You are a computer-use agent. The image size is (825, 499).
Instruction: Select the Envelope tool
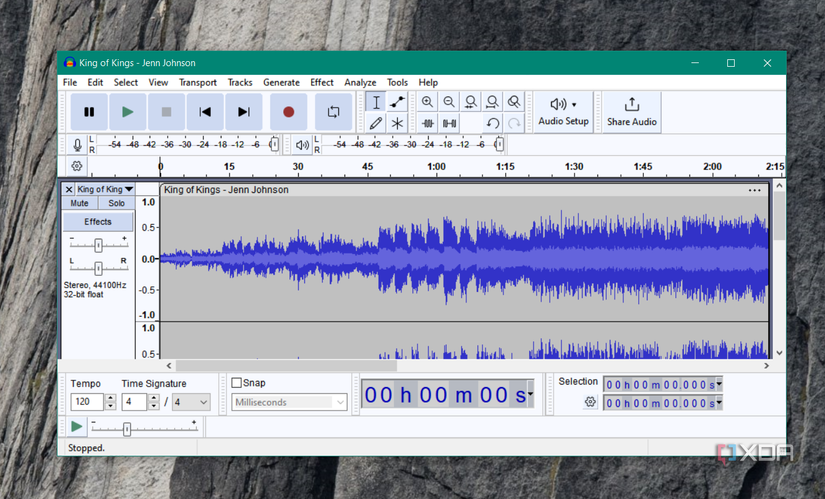coord(397,102)
